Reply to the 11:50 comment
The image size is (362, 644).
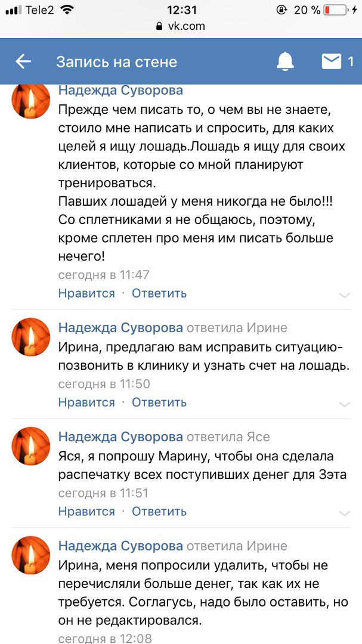pyautogui.click(x=159, y=402)
